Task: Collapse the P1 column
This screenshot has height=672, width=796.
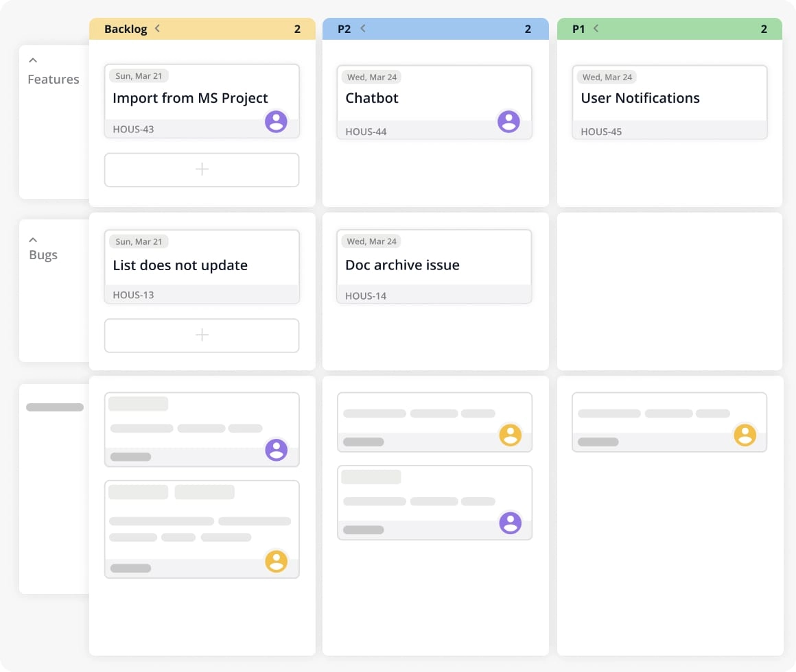Action: point(596,29)
